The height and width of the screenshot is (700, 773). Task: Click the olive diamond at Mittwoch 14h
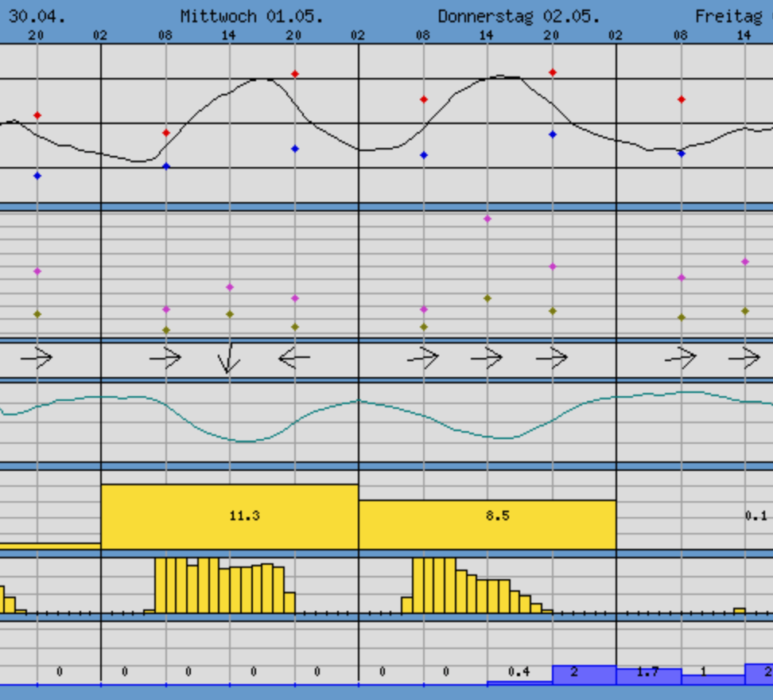pos(230,314)
